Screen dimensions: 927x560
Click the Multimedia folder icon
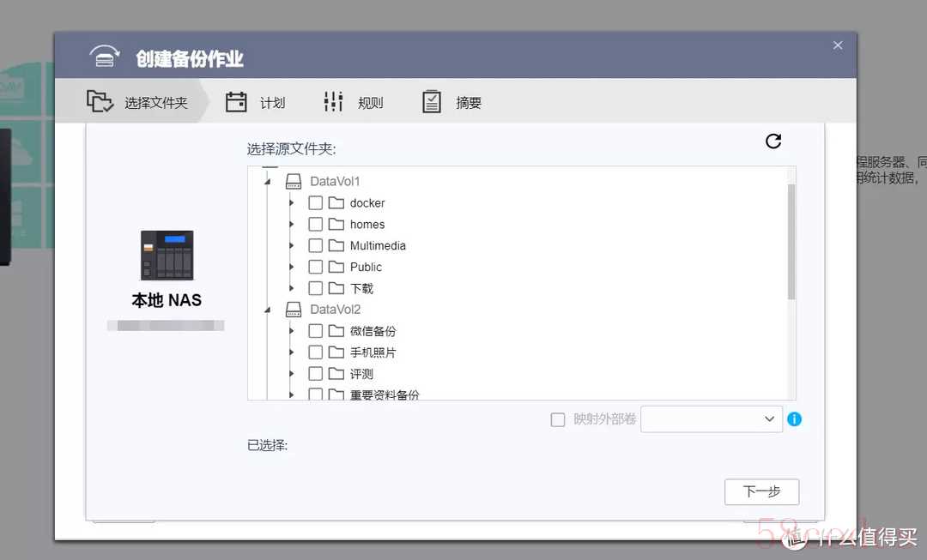click(x=336, y=246)
